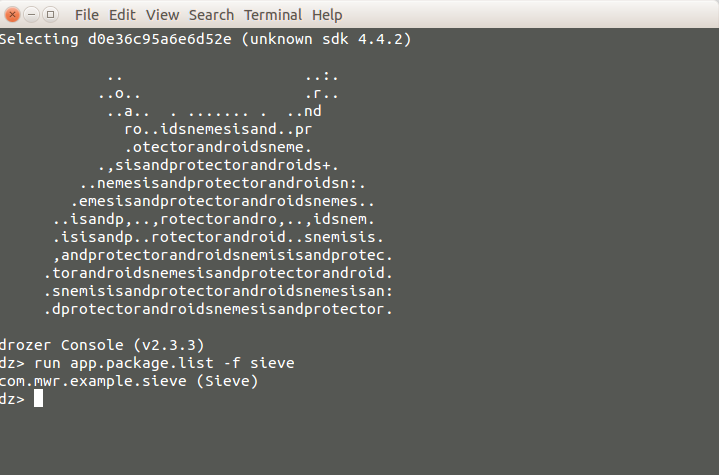Click the com.mwr.example.sieve package output
This screenshot has height=475, width=719.
93,381
